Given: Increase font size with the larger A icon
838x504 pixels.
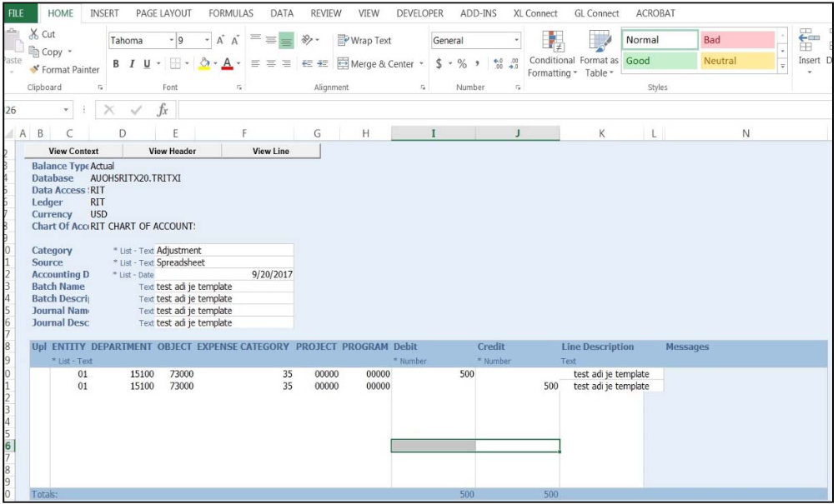Looking at the screenshot, I should click(220, 40).
